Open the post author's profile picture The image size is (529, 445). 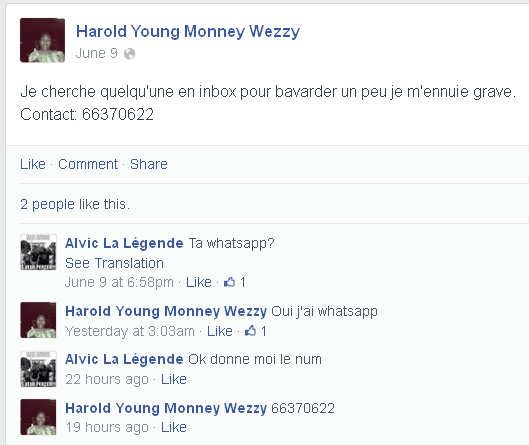click(x=43, y=40)
